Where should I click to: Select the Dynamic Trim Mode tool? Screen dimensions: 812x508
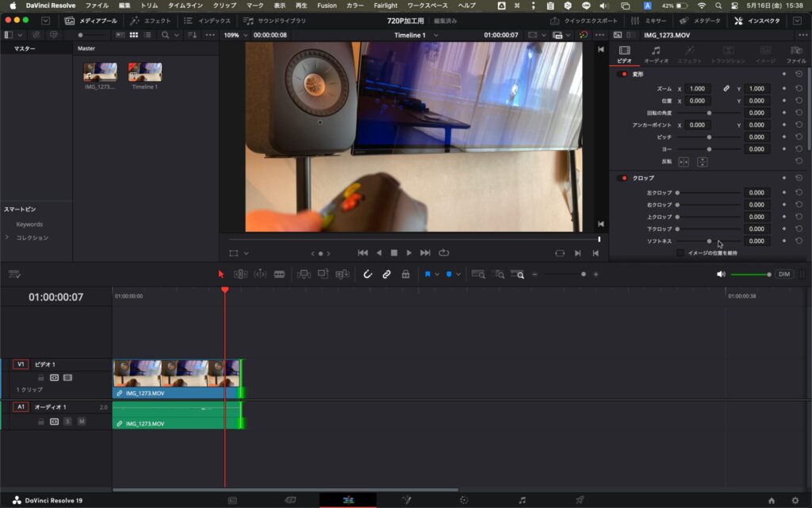coord(260,274)
